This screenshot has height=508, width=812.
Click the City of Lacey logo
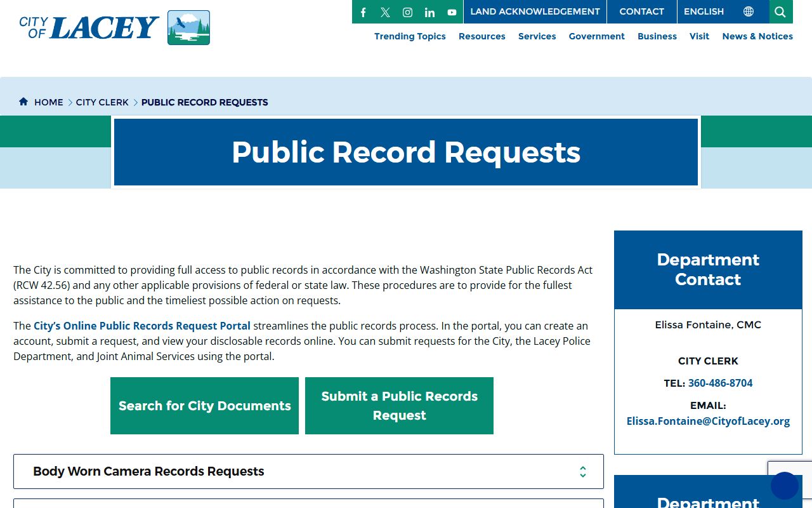click(x=115, y=27)
